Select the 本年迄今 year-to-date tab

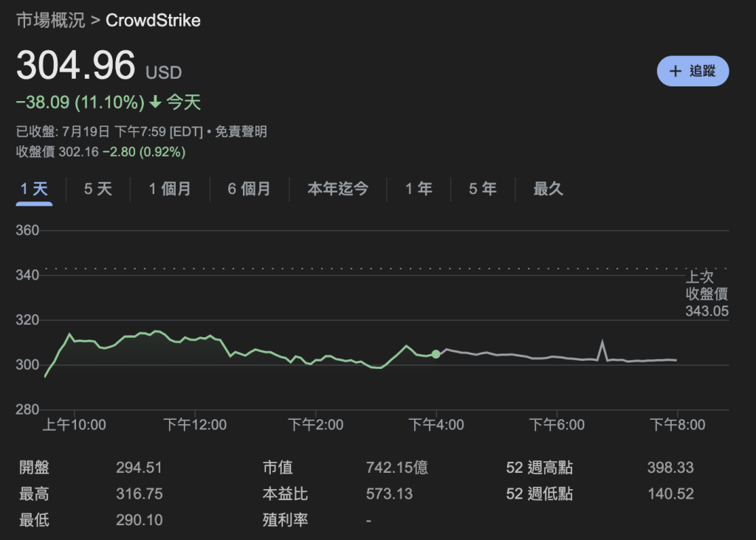coord(337,189)
